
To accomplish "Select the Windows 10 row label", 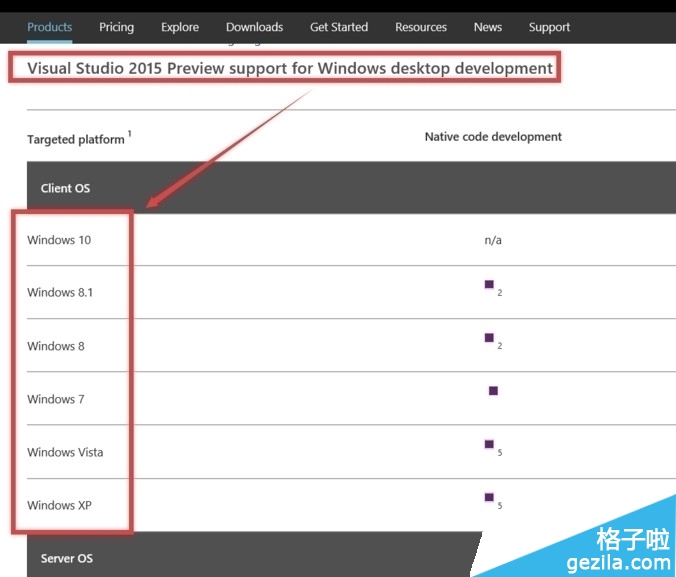I will [x=59, y=240].
